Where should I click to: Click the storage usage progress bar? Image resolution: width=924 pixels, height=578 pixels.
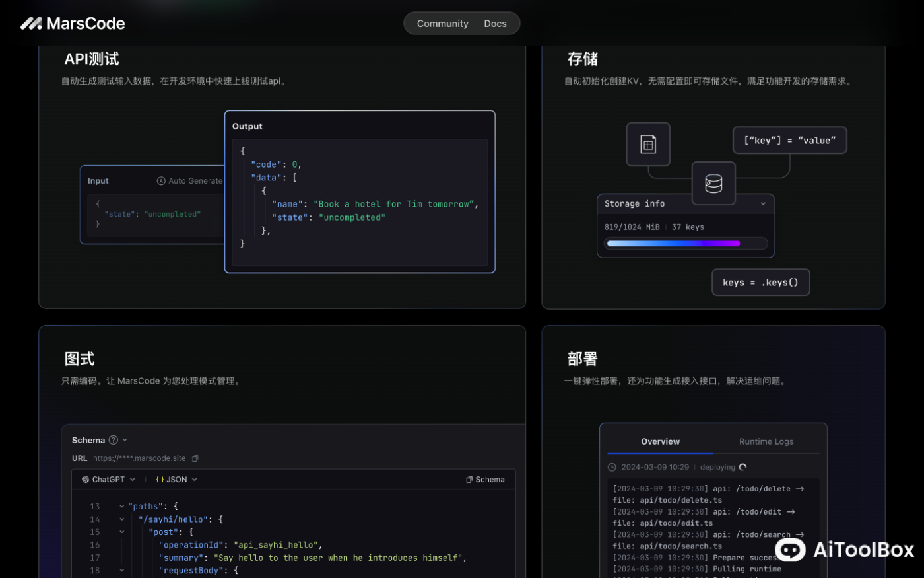(686, 243)
